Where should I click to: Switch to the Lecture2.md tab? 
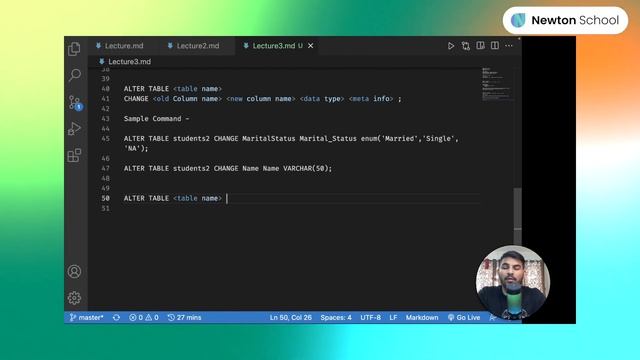[x=193, y=46]
